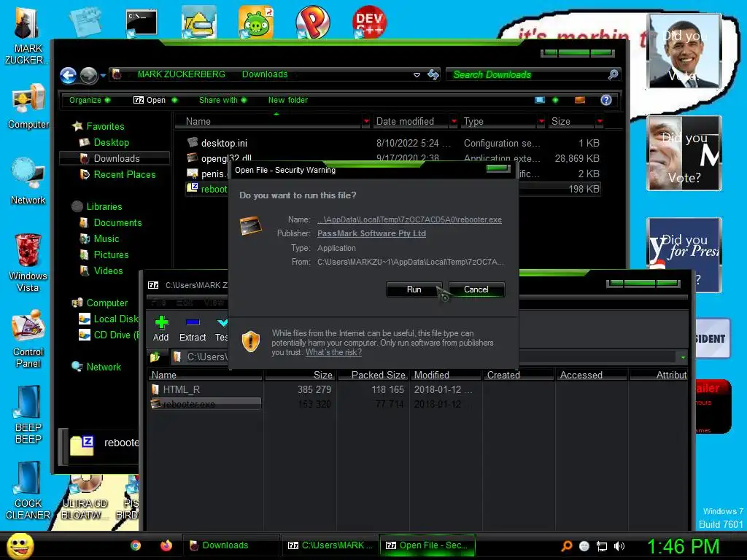Click Cancel in the security warning
Image resolution: width=747 pixels, height=560 pixels.
click(x=476, y=289)
